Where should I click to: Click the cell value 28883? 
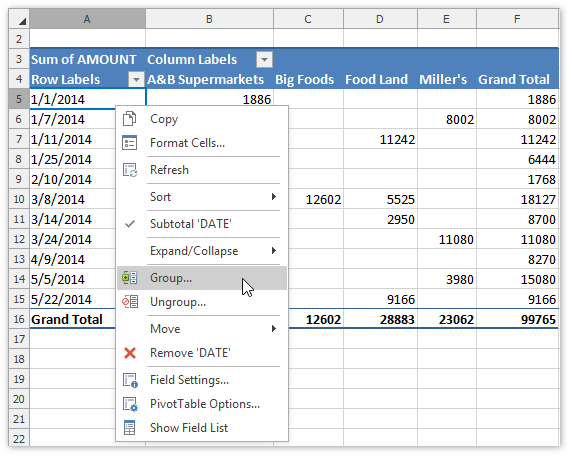(380, 319)
